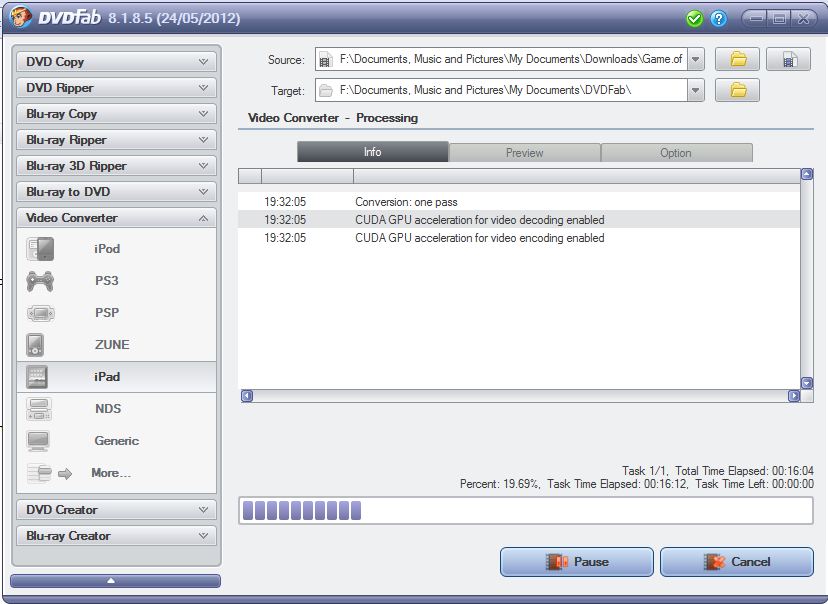Expand Blu-ray Copy section
The width and height of the screenshot is (828, 604).
pyautogui.click(x=116, y=114)
